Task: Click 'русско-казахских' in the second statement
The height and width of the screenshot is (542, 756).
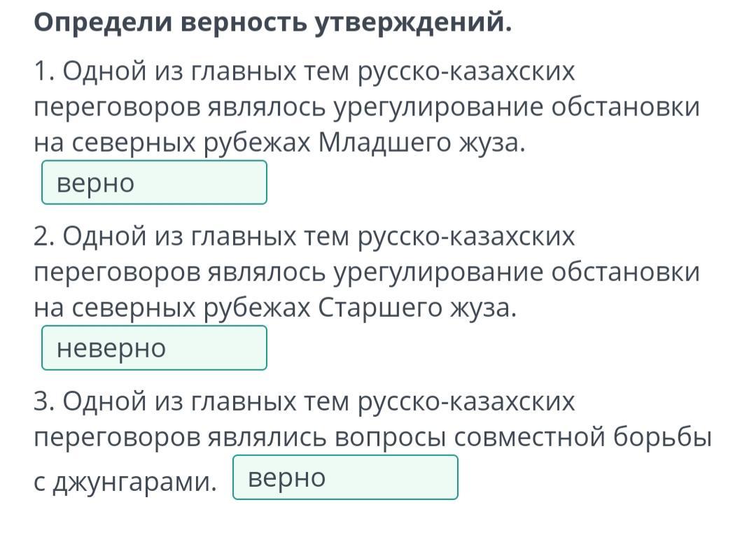Action: coord(467,237)
